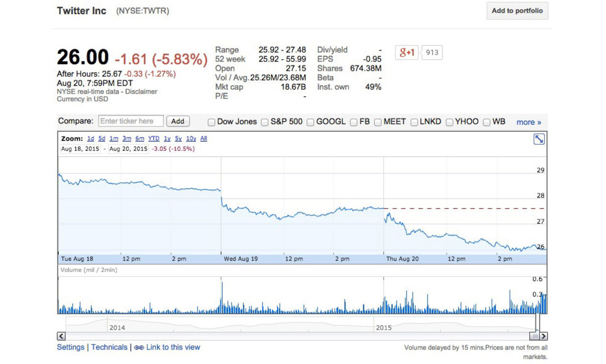
Task: Click the Google +1 button
Action: pos(407,53)
